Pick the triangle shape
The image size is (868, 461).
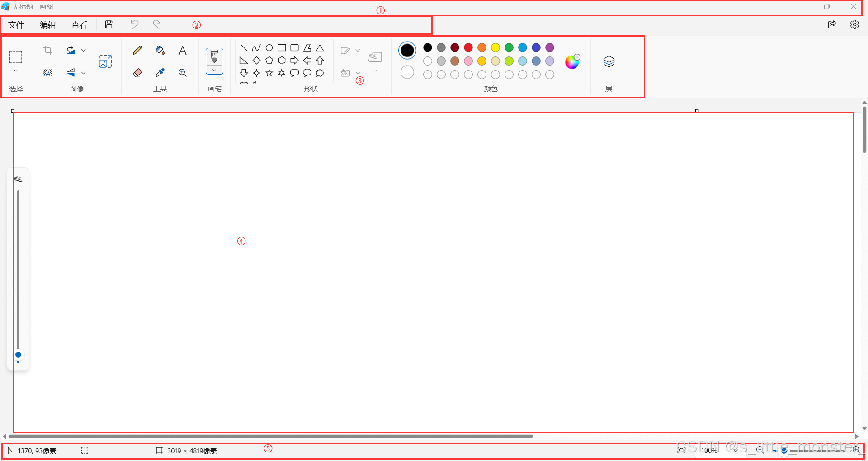320,47
